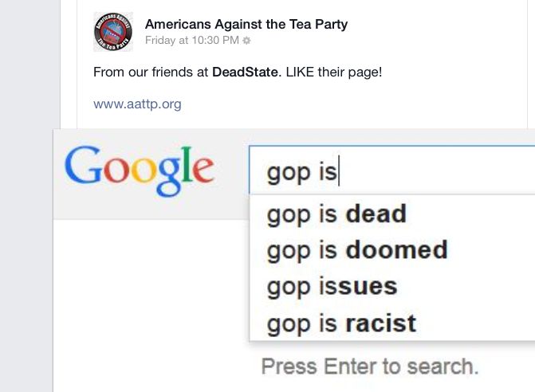Click the red letter e ending Google
This screenshot has width=535, height=392.
[203, 169]
